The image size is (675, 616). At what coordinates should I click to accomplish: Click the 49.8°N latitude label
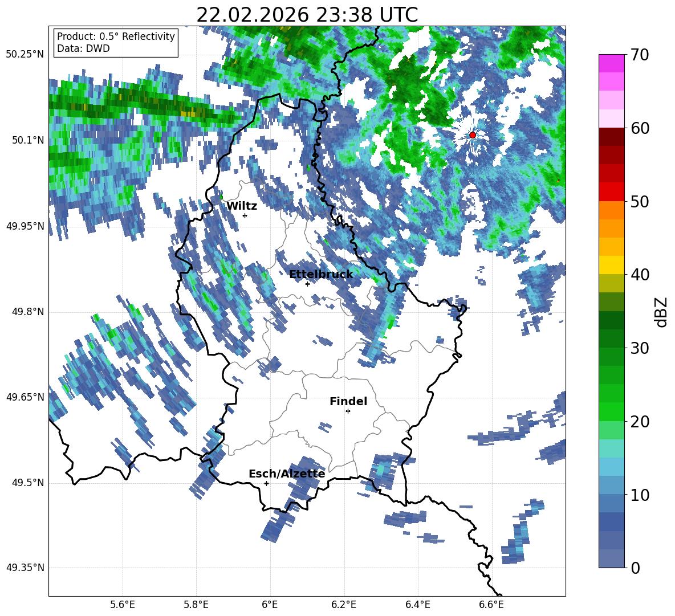(x=27, y=312)
